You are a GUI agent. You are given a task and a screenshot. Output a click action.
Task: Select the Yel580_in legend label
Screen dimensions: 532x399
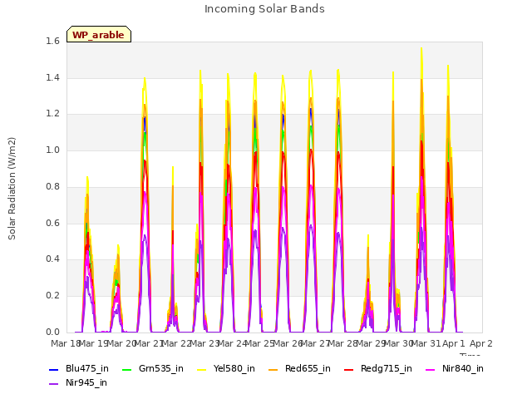[x=234, y=369]
